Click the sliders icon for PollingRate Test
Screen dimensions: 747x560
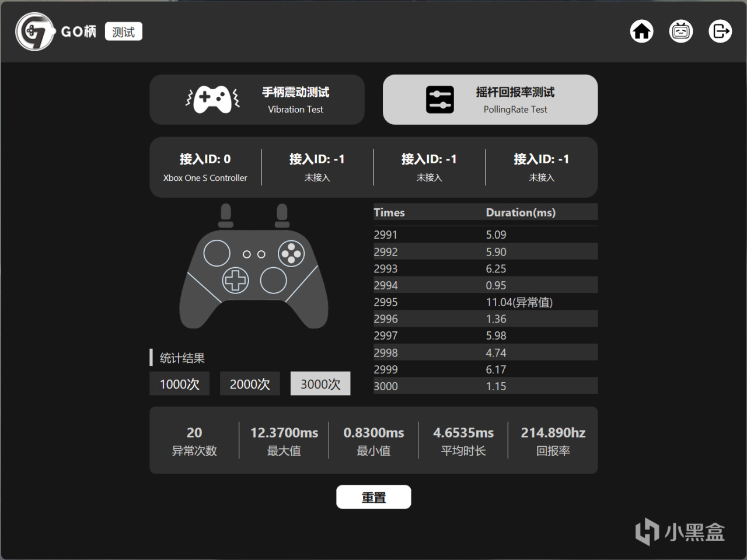point(439,100)
